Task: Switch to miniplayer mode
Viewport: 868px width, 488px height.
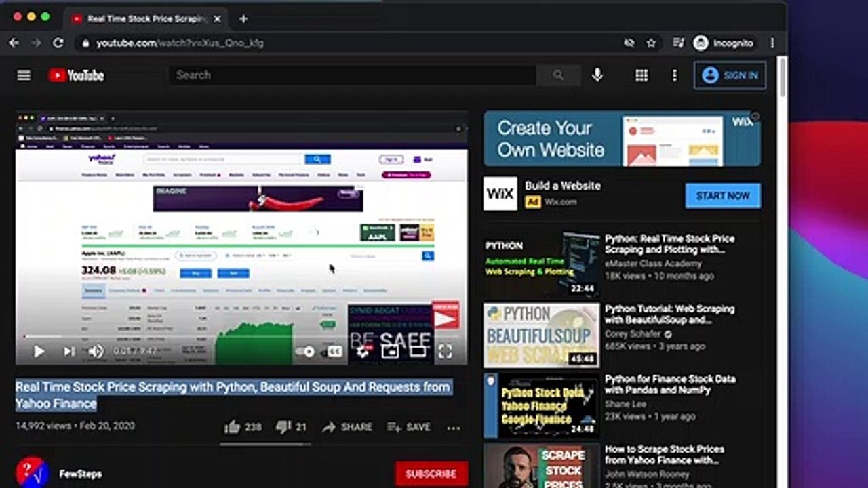Action: pyautogui.click(x=390, y=351)
